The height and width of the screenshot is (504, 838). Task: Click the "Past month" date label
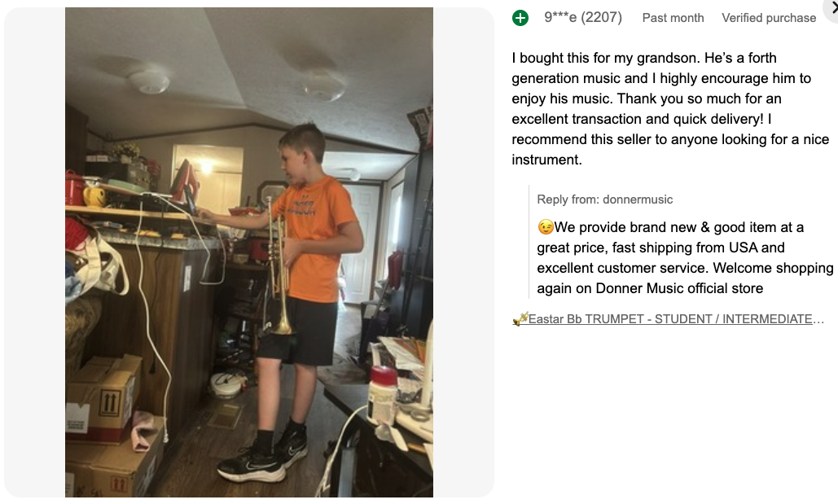point(673,18)
